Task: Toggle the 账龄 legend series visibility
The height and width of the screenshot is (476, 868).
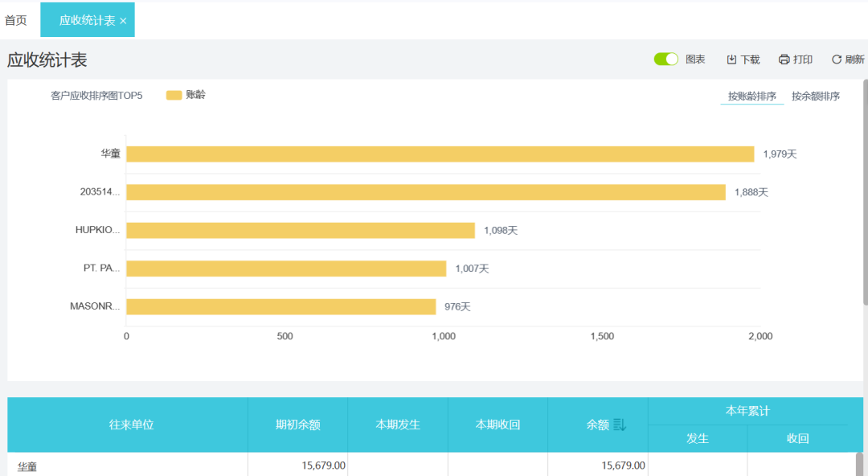Action: (x=185, y=95)
